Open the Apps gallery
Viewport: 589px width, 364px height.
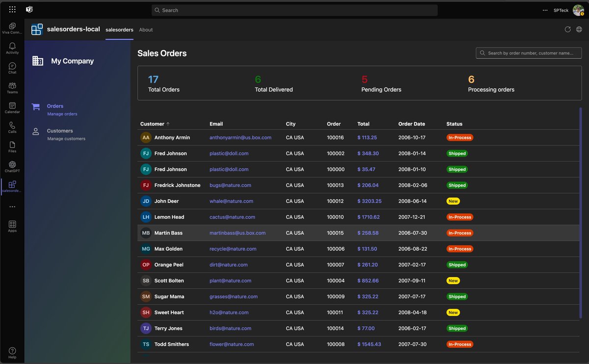[x=12, y=225]
